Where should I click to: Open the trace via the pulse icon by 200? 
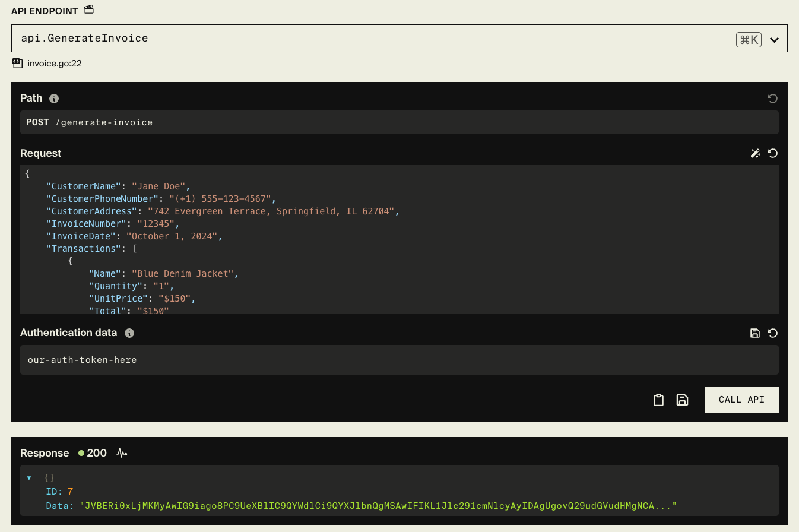(x=122, y=453)
